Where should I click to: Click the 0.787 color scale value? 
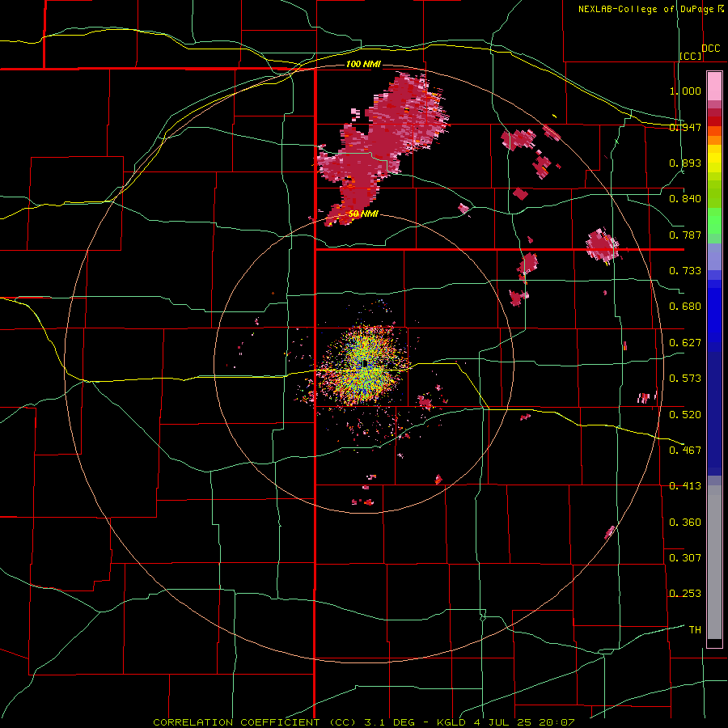coord(685,235)
